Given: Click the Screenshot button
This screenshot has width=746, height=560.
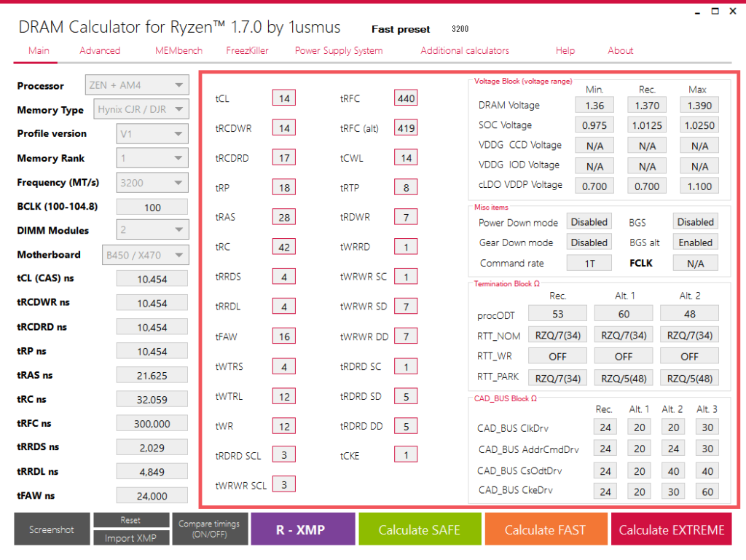Looking at the screenshot, I should (x=52, y=529).
